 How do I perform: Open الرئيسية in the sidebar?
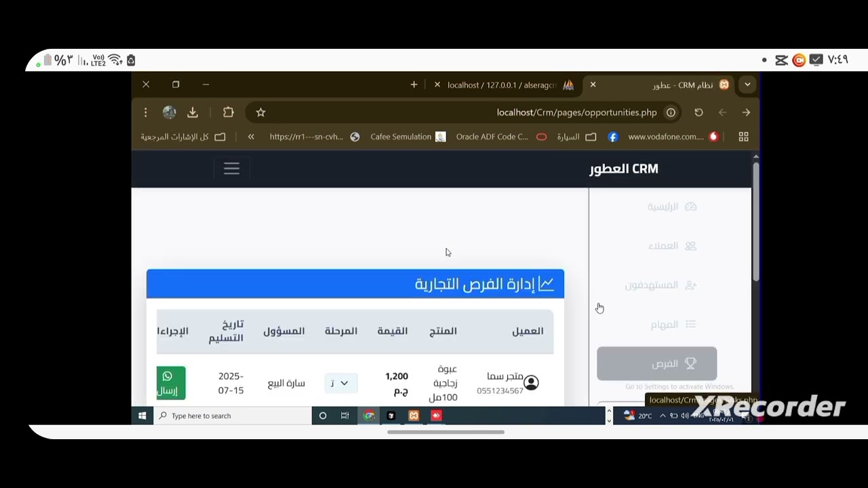click(671, 207)
